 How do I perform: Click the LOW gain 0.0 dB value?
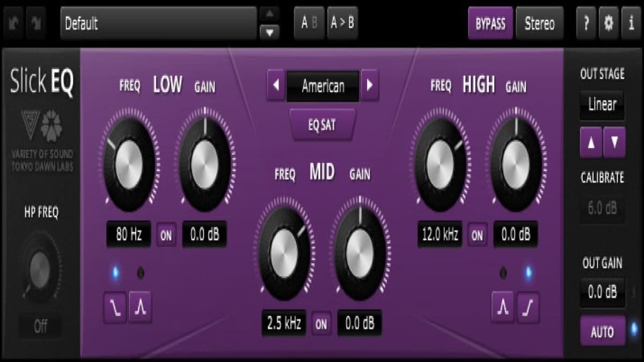[204, 235]
